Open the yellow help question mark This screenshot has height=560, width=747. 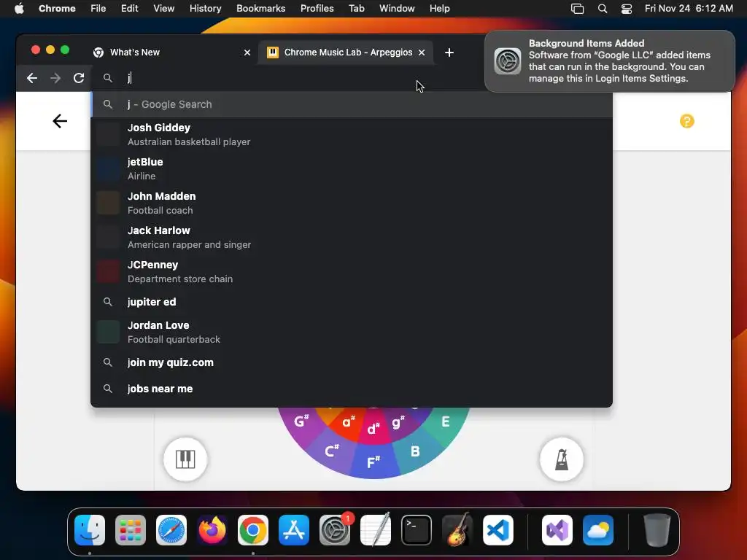[686, 121]
